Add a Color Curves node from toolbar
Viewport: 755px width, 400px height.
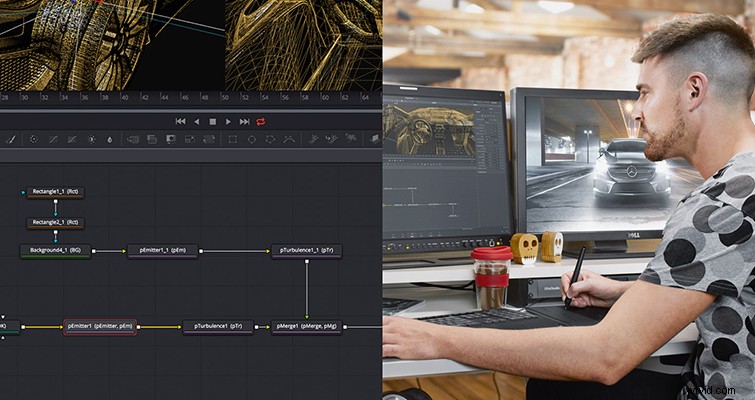click(53, 140)
